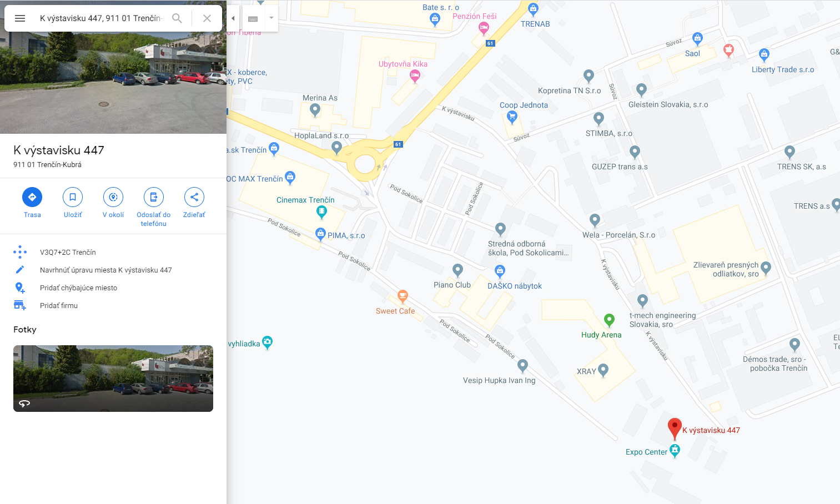Open the hamburger main menu
The image size is (840, 504).
click(20, 18)
